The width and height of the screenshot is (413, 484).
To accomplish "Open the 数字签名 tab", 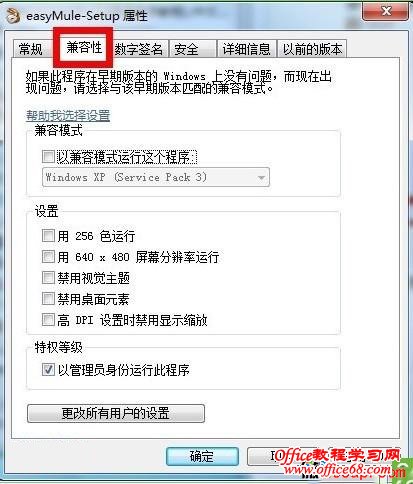I will [x=139, y=49].
